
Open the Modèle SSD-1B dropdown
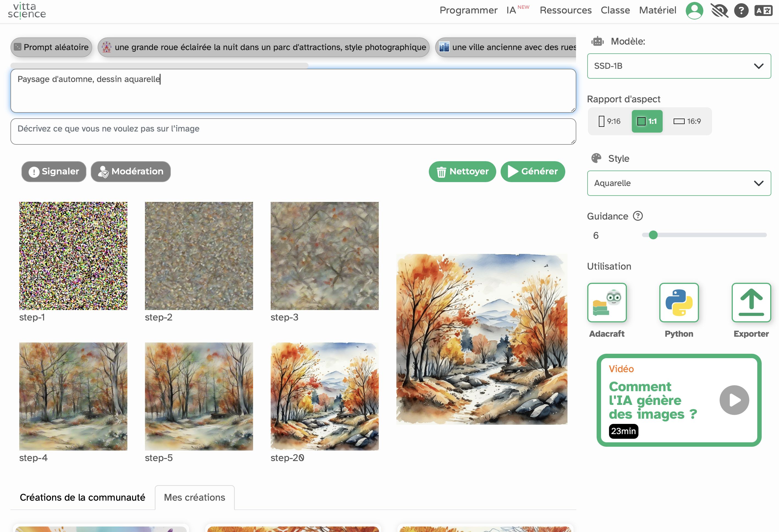pos(679,66)
